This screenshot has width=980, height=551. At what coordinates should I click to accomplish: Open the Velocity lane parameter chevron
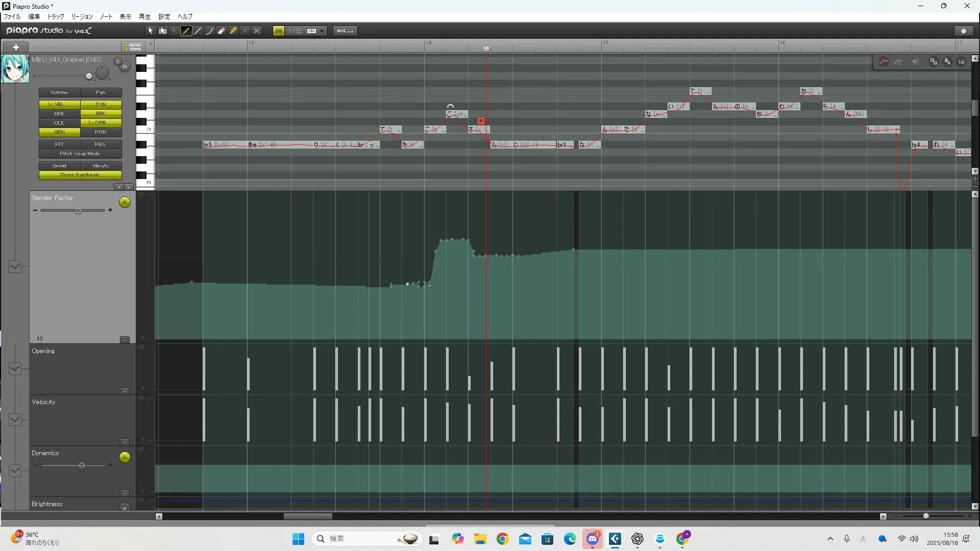click(15, 419)
